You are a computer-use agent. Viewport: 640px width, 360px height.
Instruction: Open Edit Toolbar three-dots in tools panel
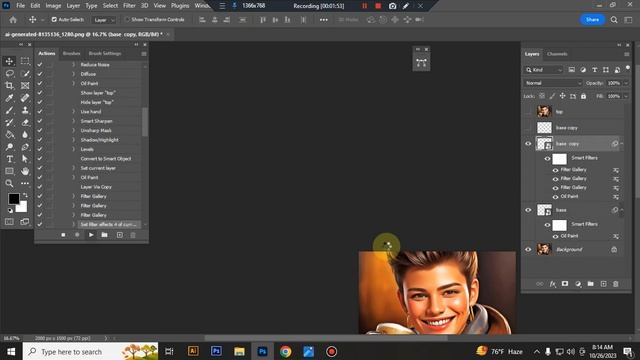[x=25, y=184]
